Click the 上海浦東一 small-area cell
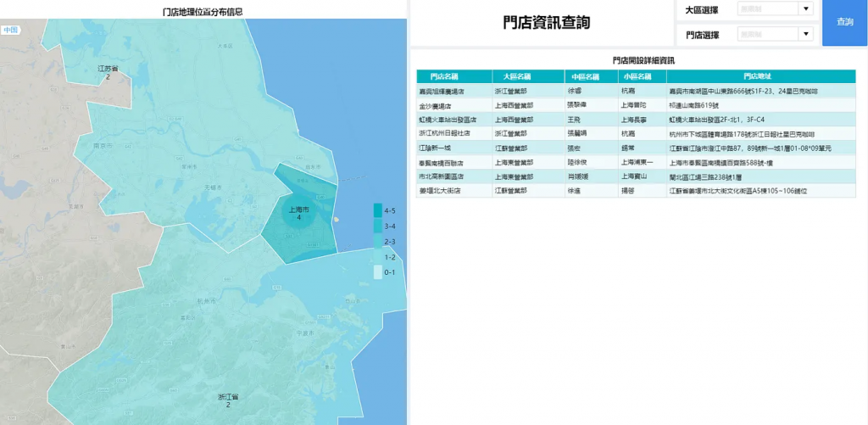 (x=643, y=163)
